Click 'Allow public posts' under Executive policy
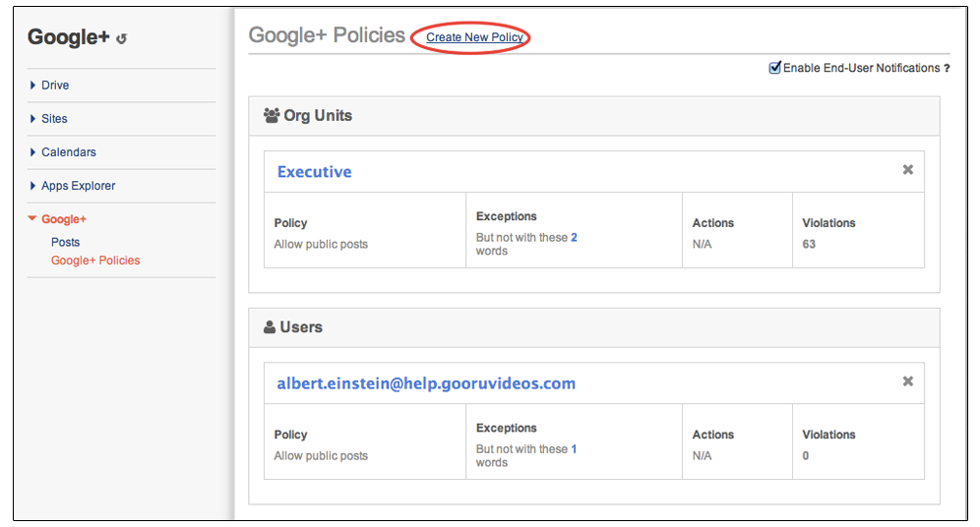 [321, 244]
